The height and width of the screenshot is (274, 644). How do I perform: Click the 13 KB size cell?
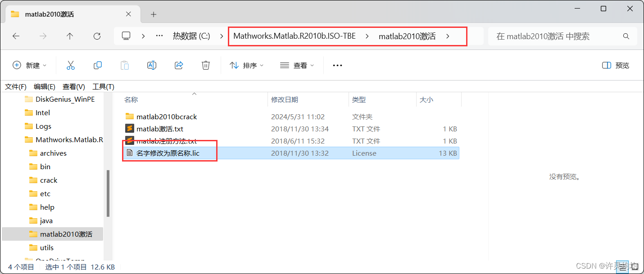click(x=448, y=153)
